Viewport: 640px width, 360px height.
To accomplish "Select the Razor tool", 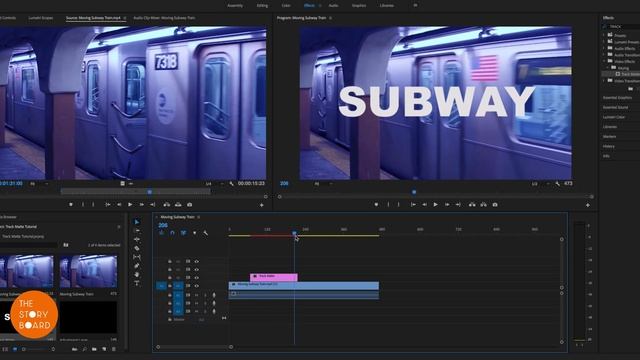I will pyautogui.click(x=137, y=248).
